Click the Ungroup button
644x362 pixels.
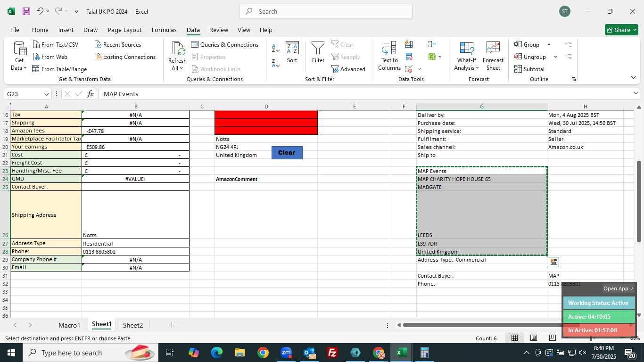(x=530, y=57)
